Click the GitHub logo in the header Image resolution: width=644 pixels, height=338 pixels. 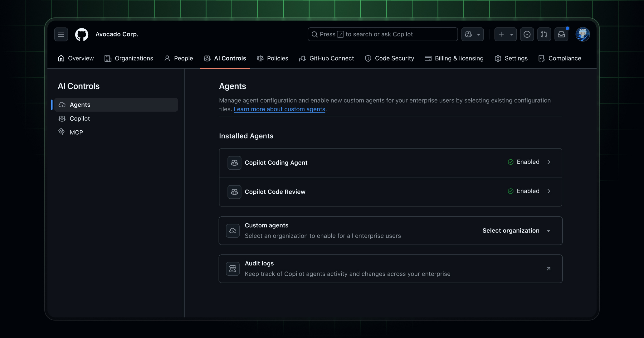pyautogui.click(x=81, y=34)
